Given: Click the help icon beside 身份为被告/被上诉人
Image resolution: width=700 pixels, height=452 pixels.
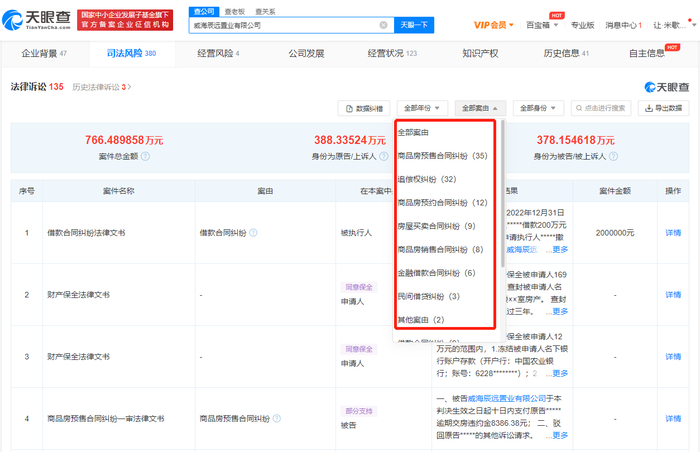Looking at the screenshot, I should (614, 155).
